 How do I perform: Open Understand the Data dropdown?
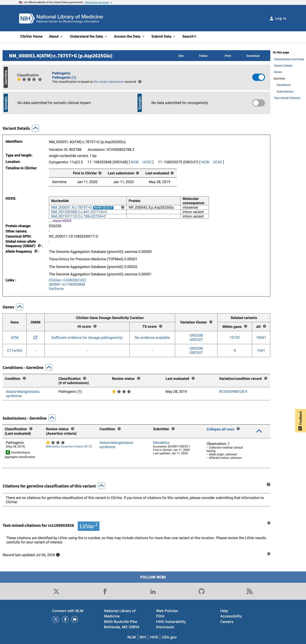[88, 37]
